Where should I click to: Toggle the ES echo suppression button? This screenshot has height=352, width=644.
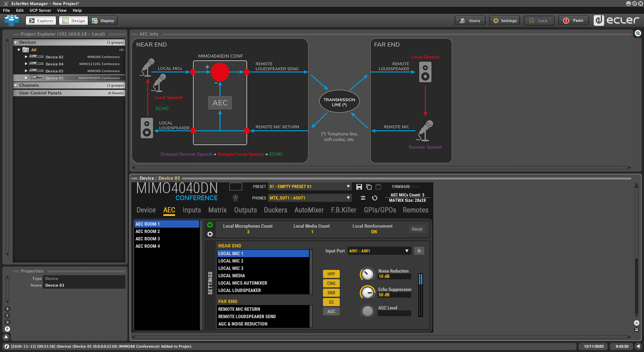pyautogui.click(x=331, y=302)
